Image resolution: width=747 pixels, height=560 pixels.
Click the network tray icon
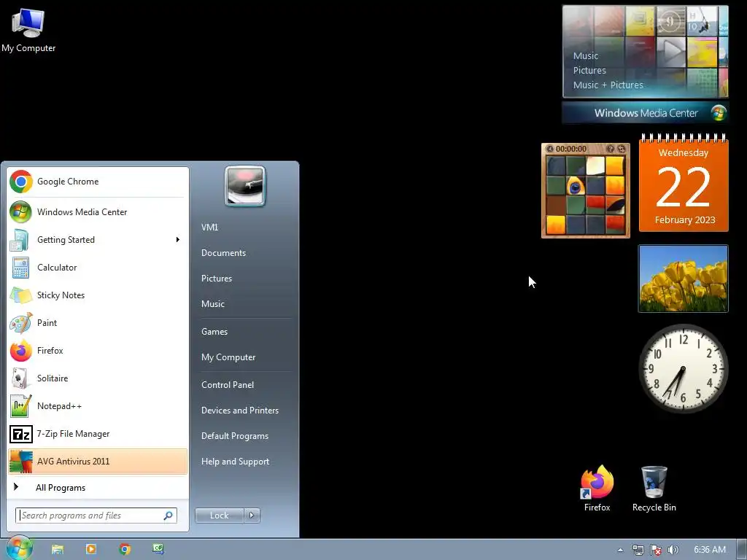click(x=638, y=550)
